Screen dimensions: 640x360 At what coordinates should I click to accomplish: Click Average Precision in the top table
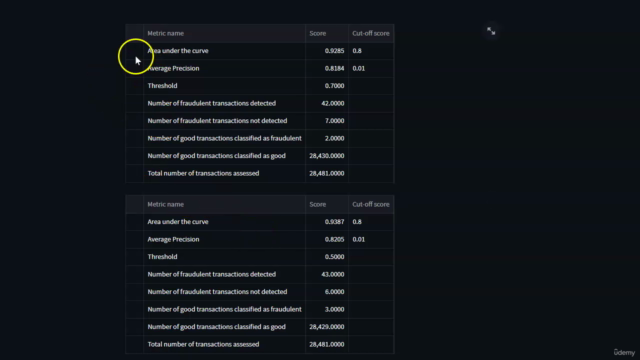click(173, 69)
